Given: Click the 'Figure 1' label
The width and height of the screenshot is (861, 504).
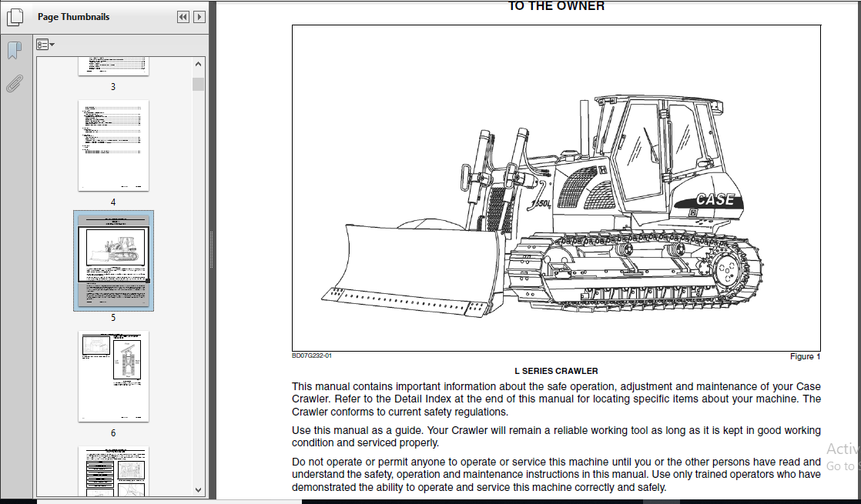Looking at the screenshot, I should pyautogui.click(x=805, y=356).
